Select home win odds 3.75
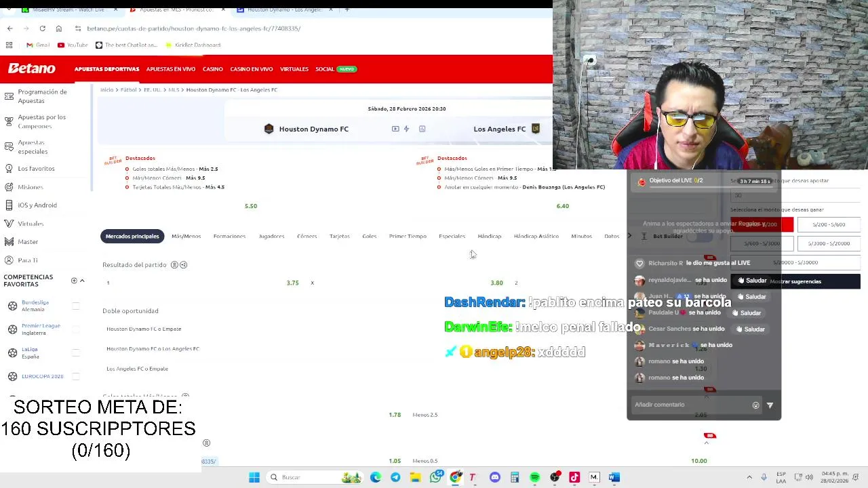The height and width of the screenshot is (488, 868). pyautogui.click(x=292, y=283)
